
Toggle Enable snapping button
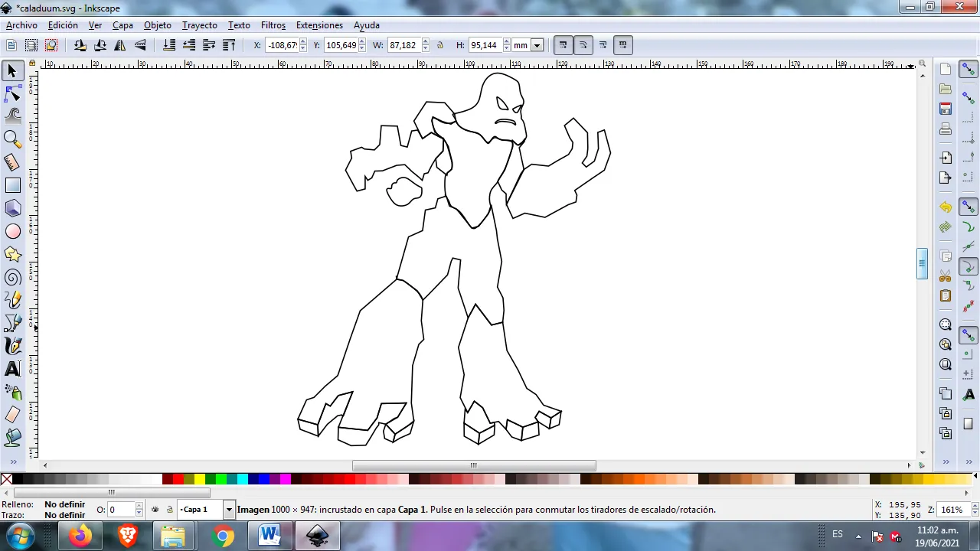coord(969,70)
